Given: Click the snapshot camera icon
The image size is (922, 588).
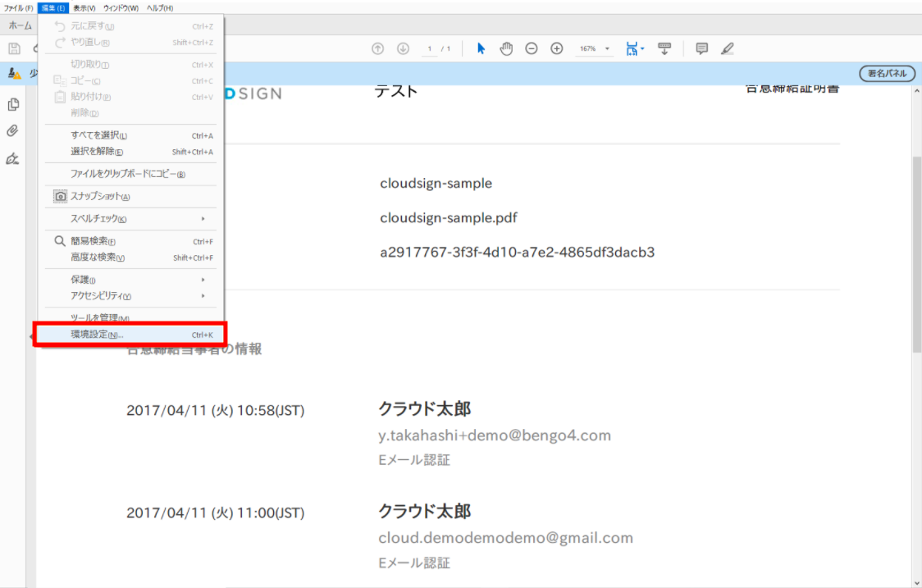Looking at the screenshot, I should tap(60, 196).
